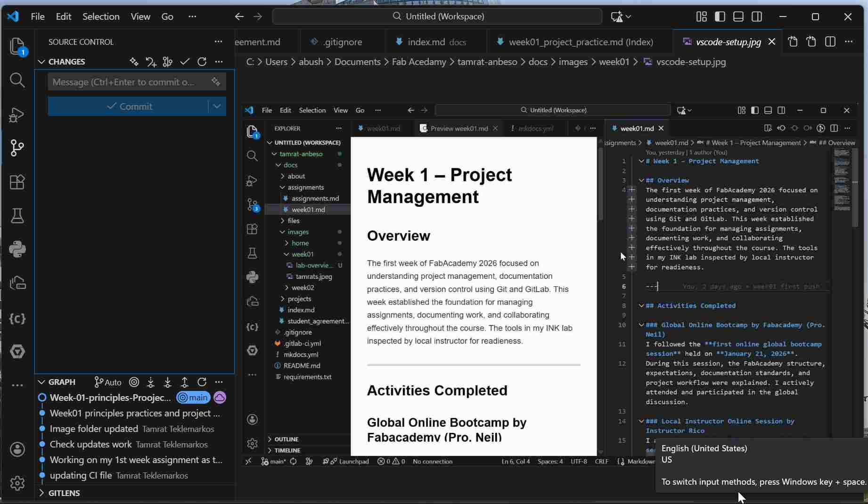Select the Python icon in the activity bar

click(x=17, y=249)
